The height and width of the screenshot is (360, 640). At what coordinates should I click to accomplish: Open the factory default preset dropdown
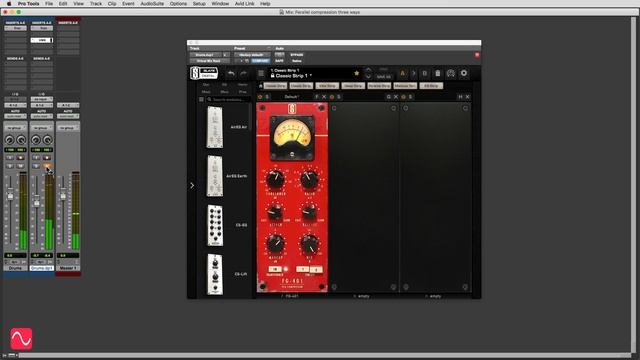251,55
